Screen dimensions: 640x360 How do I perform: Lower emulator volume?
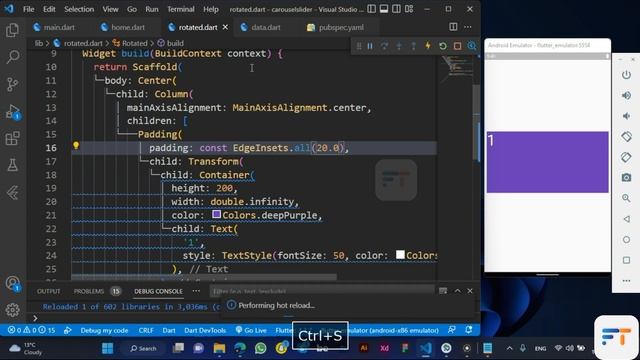626,116
